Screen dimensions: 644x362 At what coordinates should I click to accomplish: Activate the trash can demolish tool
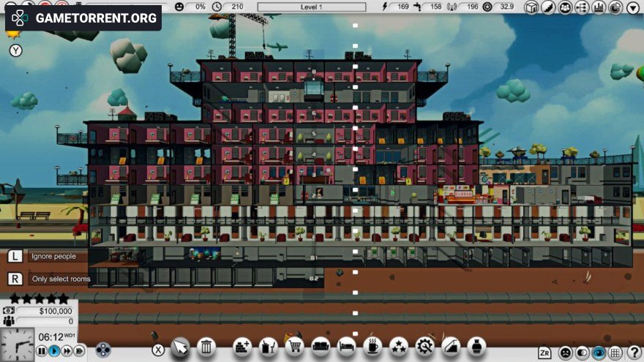pyautogui.click(x=206, y=348)
